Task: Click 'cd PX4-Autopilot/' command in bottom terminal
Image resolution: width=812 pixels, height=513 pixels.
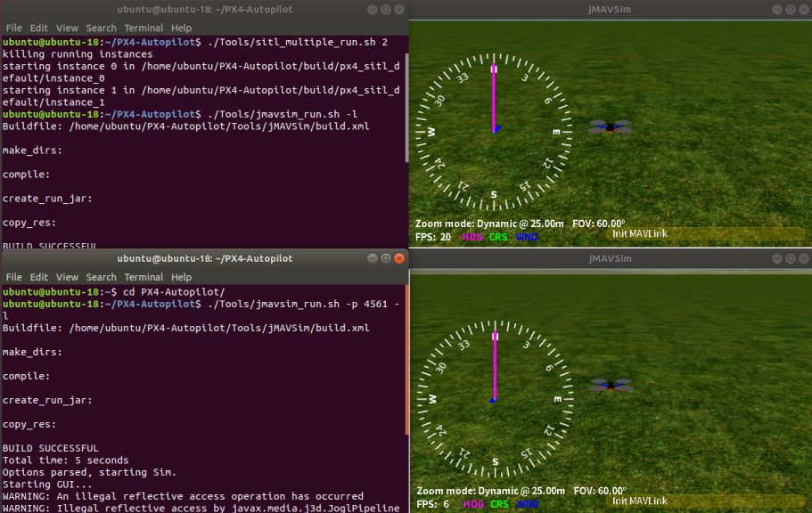Action: (x=174, y=291)
